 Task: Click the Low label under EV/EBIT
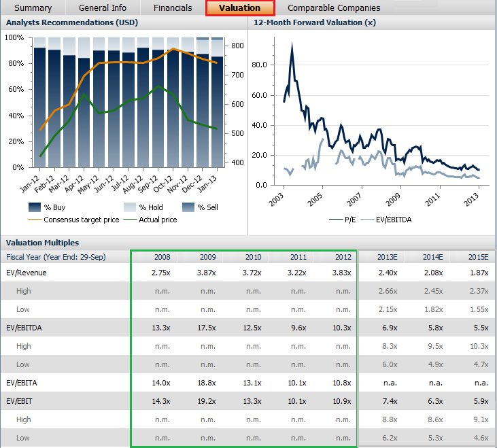23,438
